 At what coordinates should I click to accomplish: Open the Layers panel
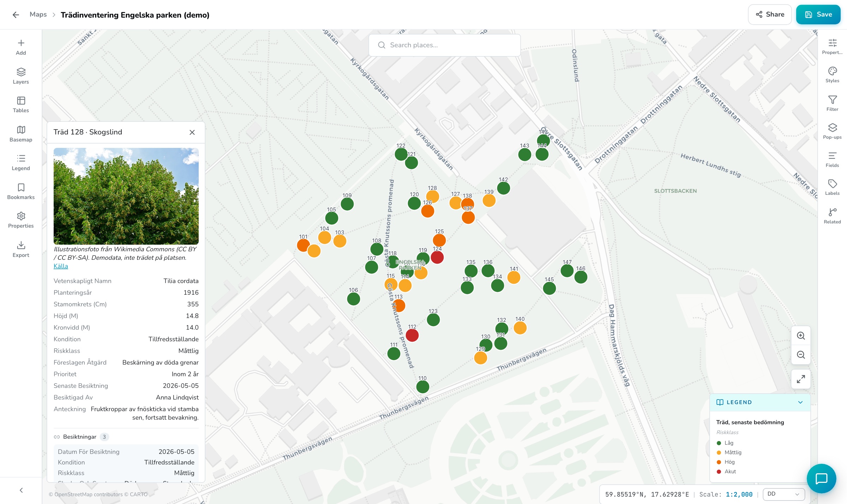(21, 76)
